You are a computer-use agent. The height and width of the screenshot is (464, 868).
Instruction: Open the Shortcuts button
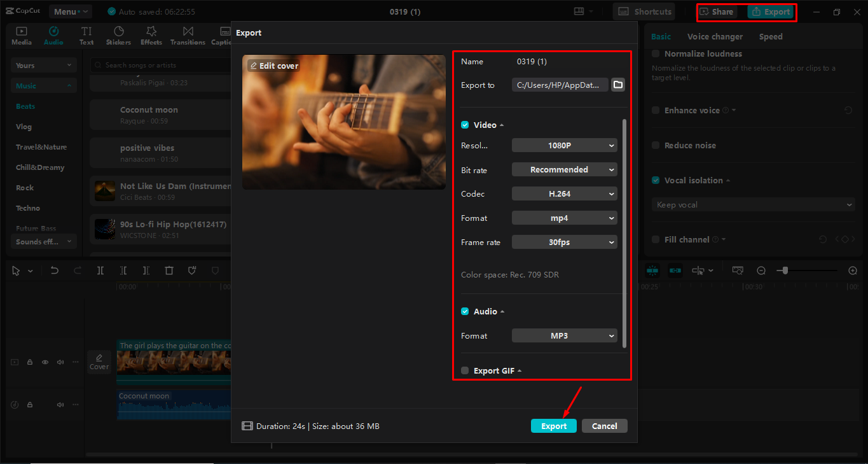pyautogui.click(x=645, y=11)
